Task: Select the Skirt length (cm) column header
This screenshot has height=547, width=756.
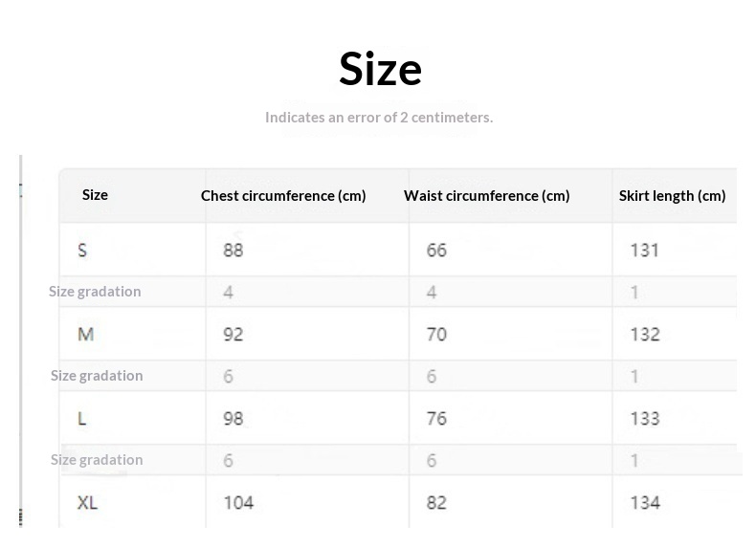Action: (672, 196)
